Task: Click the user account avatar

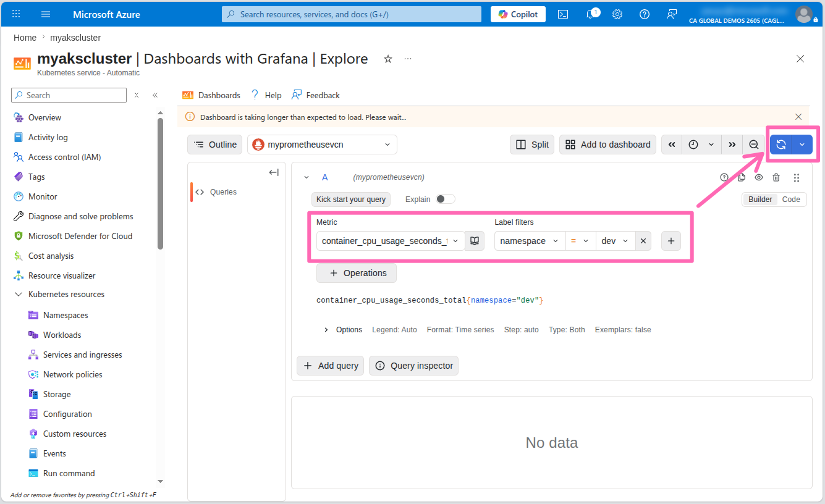Action: click(803, 14)
